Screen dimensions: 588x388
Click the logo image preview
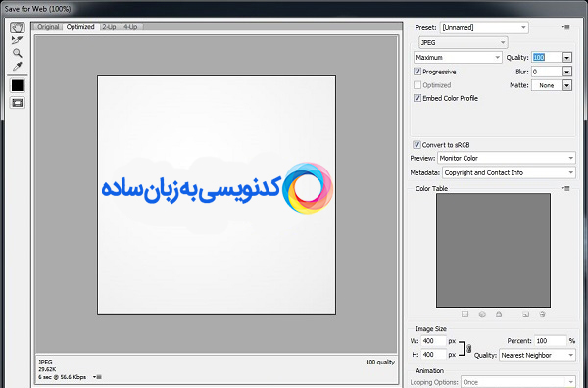click(x=217, y=195)
